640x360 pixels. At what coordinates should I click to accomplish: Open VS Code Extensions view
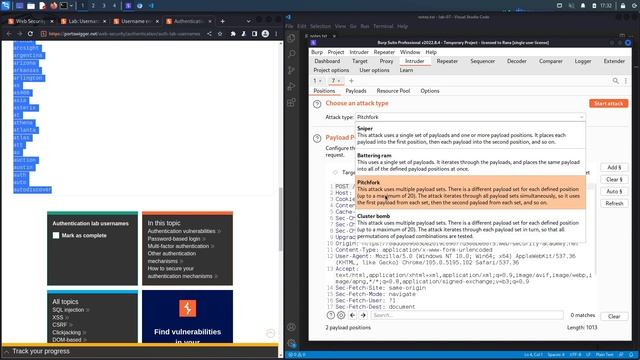(291, 102)
